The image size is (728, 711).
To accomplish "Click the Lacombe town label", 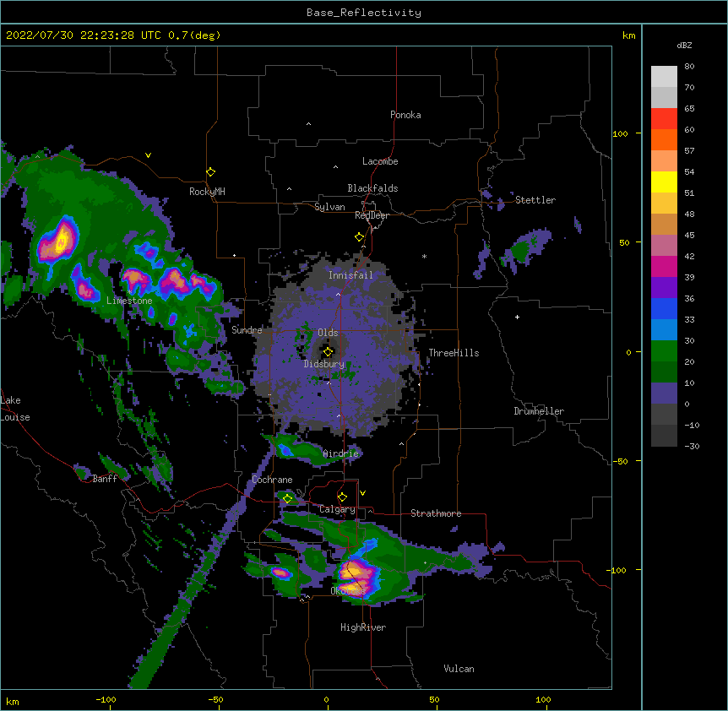I will point(380,161).
